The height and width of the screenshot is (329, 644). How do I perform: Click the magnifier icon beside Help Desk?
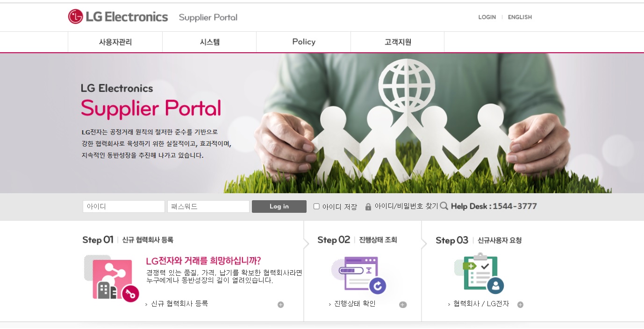point(444,206)
